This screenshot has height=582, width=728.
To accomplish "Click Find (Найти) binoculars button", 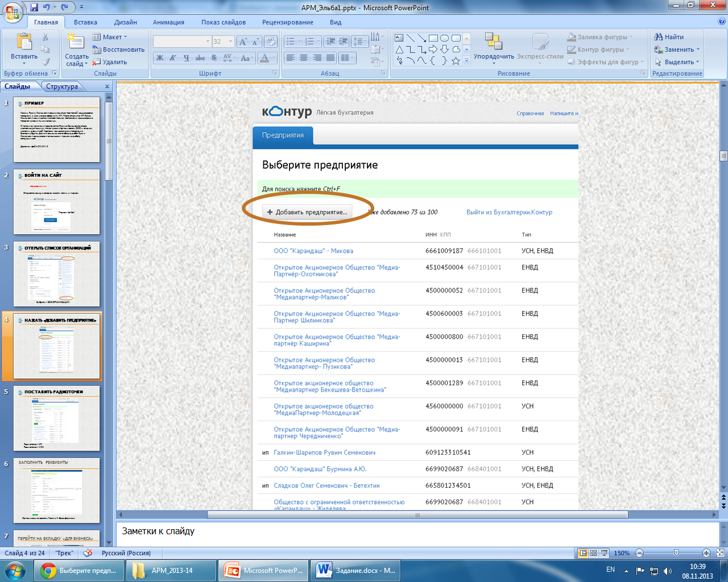I will (x=669, y=37).
